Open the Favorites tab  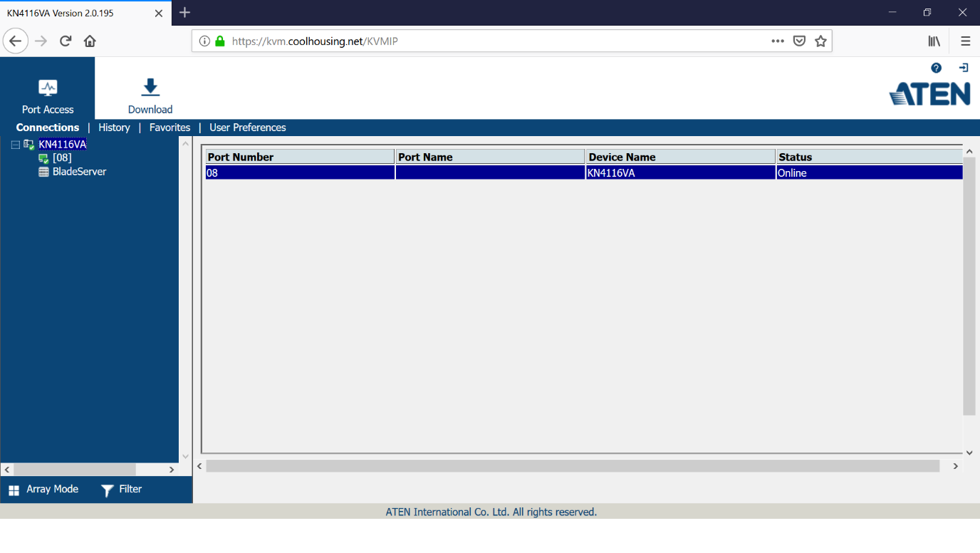click(x=170, y=128)
